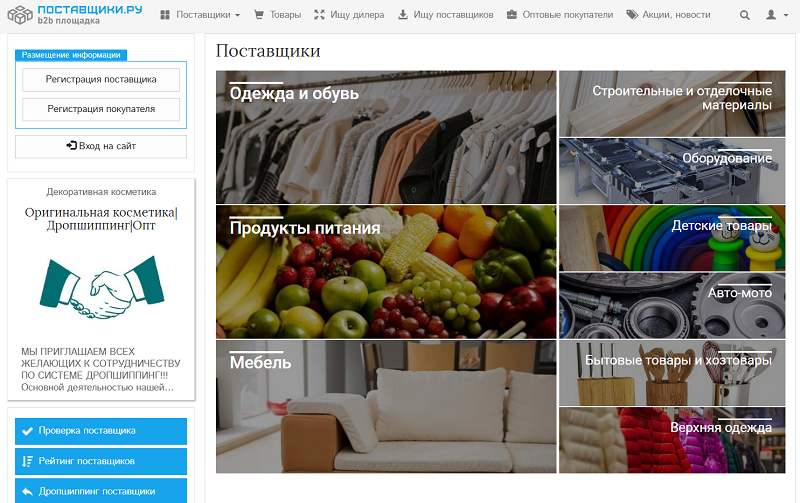800x503 pixels.
Task: Select the Одежда и обувь category tile
Action: point(386,137)
